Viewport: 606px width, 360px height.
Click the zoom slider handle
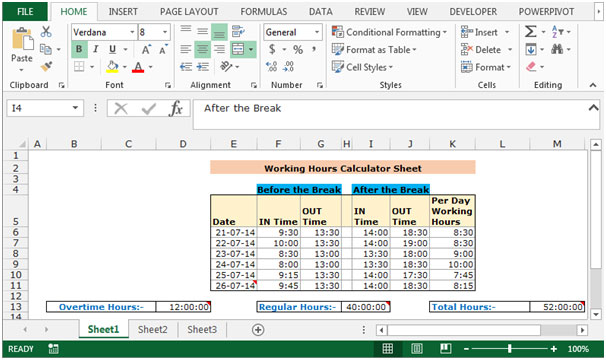[x=509, y=349]
